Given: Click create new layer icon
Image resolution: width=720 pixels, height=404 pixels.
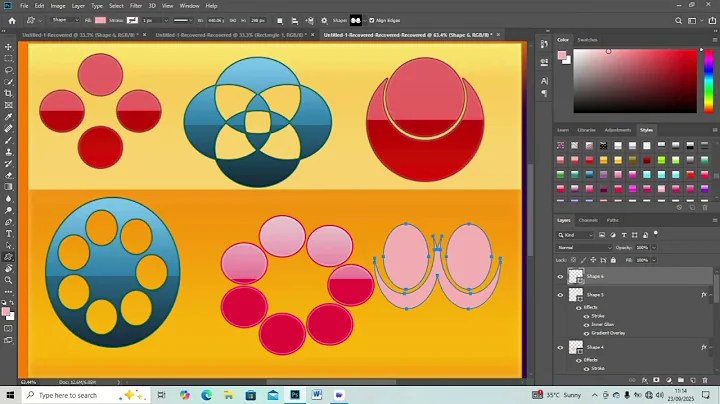Looking at the screenshot, I should pos(692,380).
